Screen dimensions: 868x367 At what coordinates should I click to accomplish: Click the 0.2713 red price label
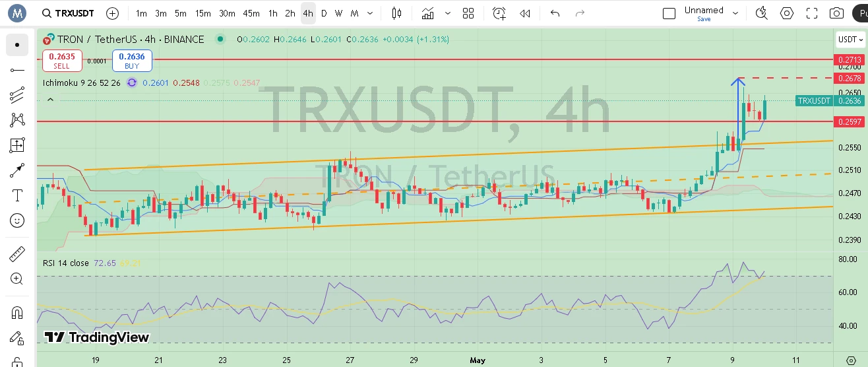pos(850,59)
